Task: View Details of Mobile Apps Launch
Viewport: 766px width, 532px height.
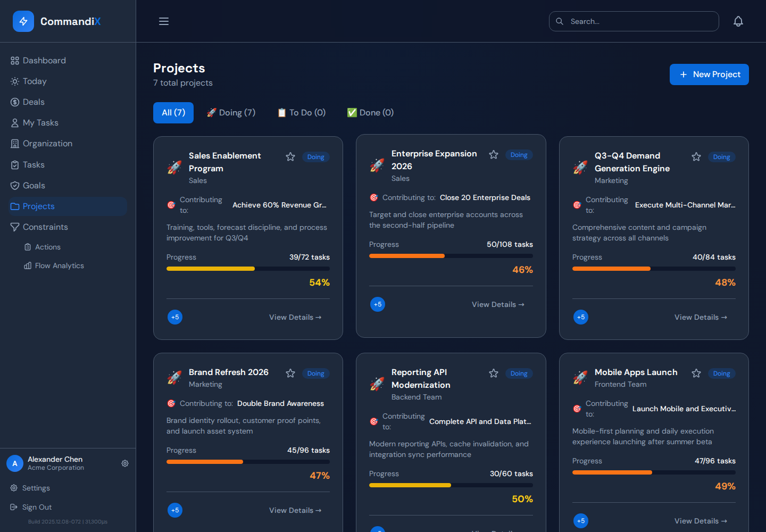Action: [701, 521]
